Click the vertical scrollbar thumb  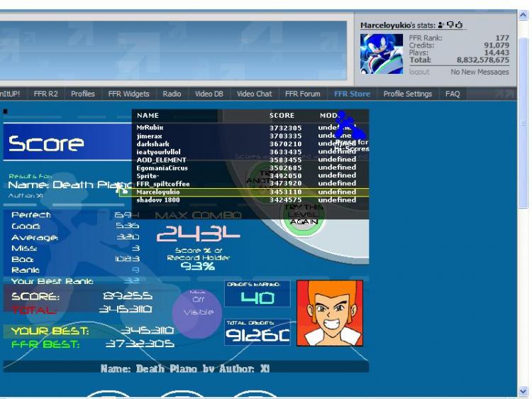coord(523,122)
